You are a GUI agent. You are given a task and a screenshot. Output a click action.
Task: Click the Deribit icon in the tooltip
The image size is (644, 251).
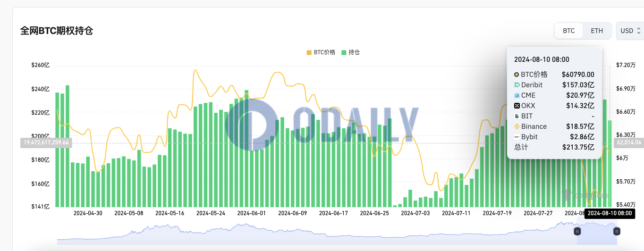(517, 85)
